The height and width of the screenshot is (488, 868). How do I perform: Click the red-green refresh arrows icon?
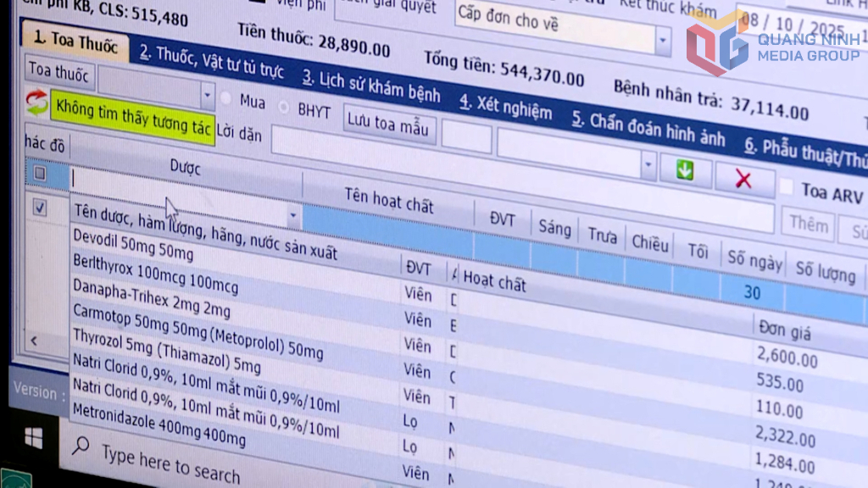pos(36,103)
